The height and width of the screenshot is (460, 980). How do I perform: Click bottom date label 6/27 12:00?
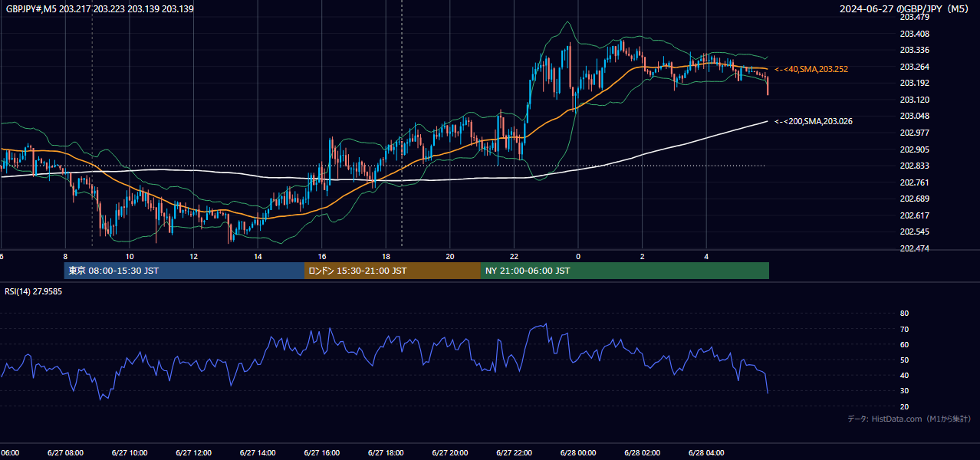point(194,453)
